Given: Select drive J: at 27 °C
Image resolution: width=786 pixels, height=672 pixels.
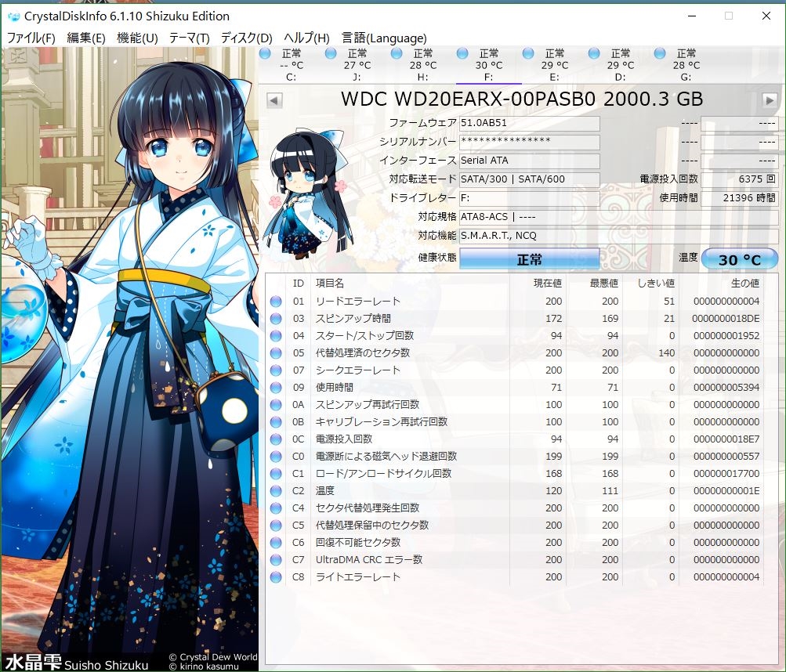Looking at the screenshot, I should coord(357,65).
